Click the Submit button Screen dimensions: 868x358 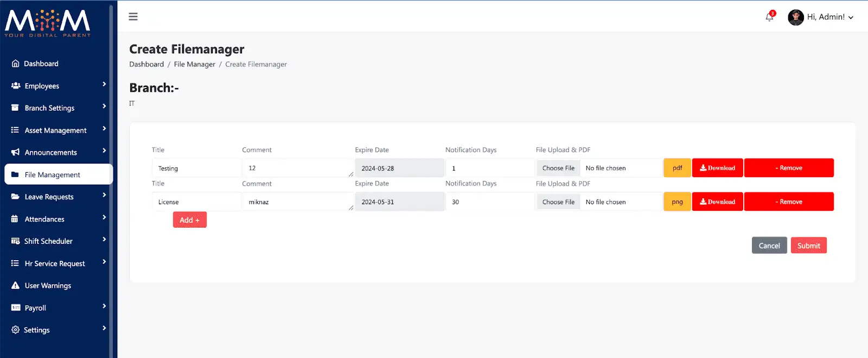click(x=809, y=246)
